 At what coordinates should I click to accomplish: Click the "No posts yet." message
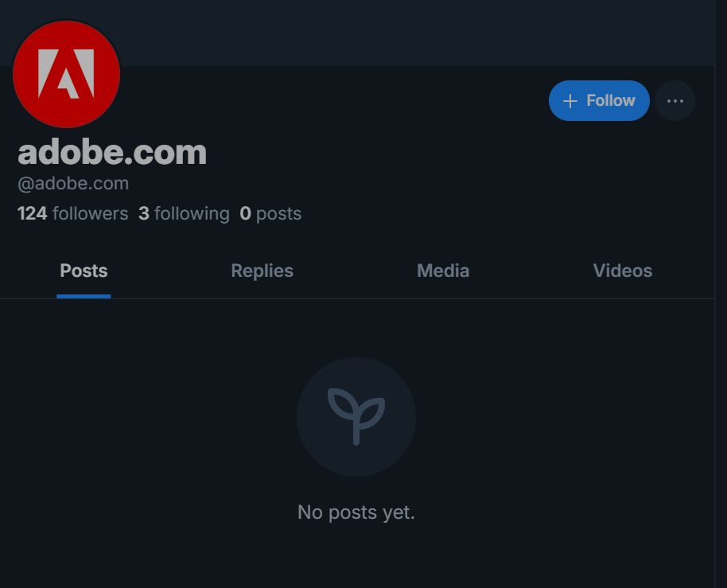(356, 512)
